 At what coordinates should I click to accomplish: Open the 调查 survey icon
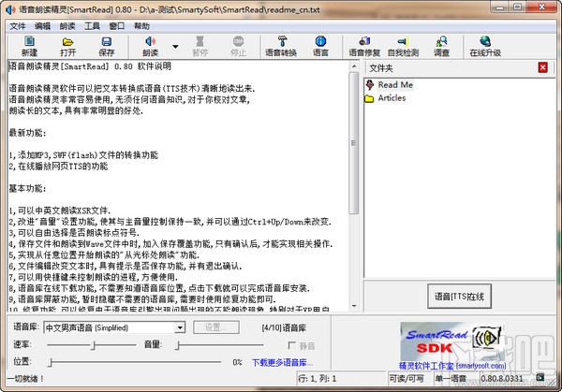(x=441, y=46)
